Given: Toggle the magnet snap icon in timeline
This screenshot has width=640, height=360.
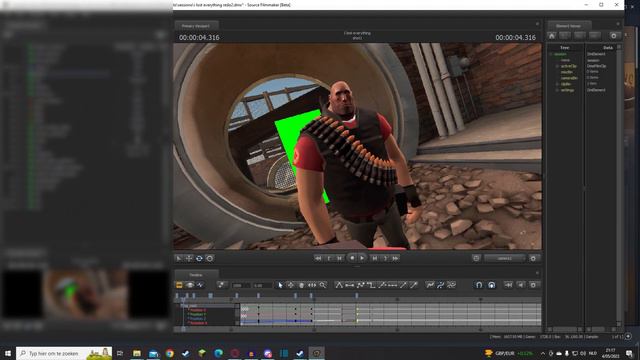Looking at the screenshot, I should coord(479,285).
